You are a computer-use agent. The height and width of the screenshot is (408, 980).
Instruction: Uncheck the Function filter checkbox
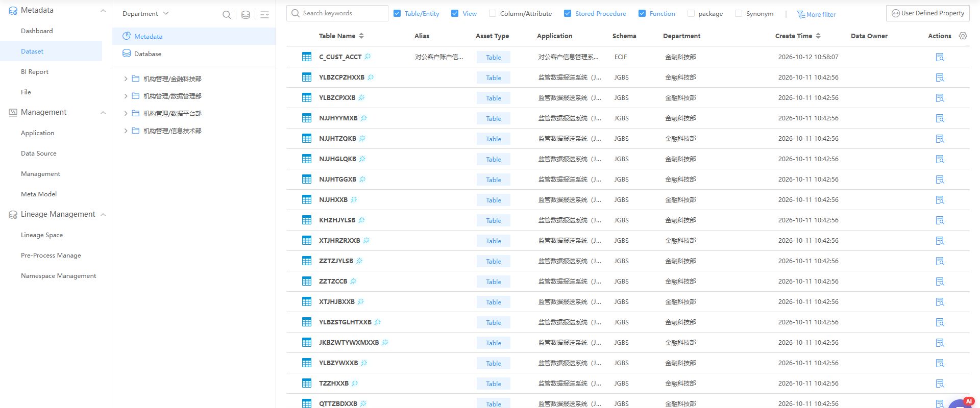click(642, 13)
